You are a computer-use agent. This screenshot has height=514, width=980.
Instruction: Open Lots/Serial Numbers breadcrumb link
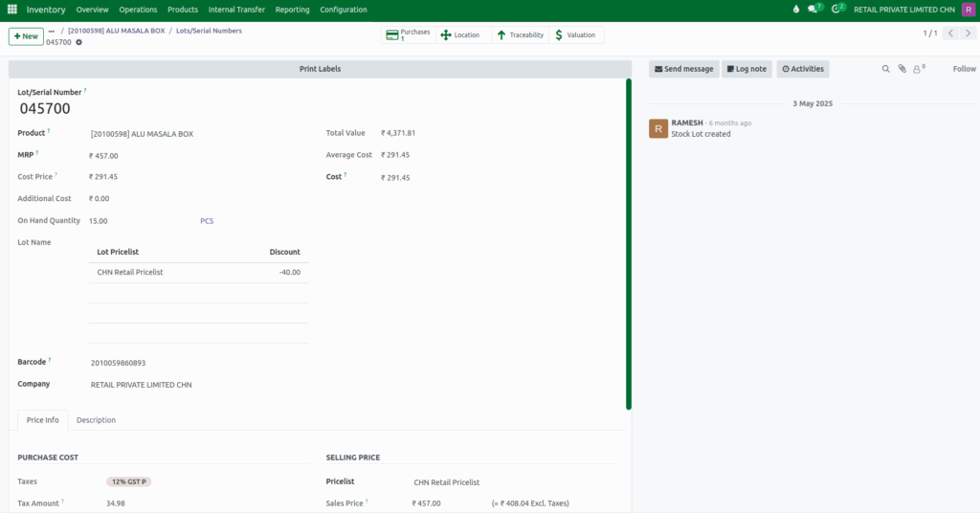[x=209, y=31]
